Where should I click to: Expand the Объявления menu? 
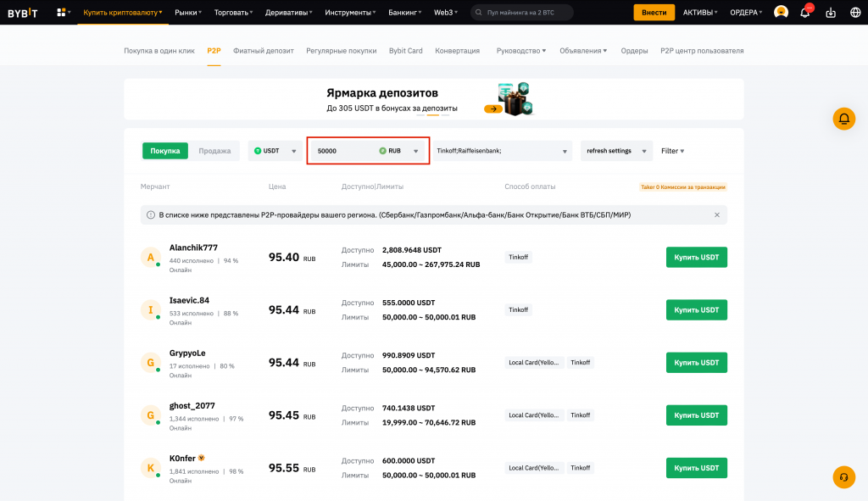pos(583,50)
